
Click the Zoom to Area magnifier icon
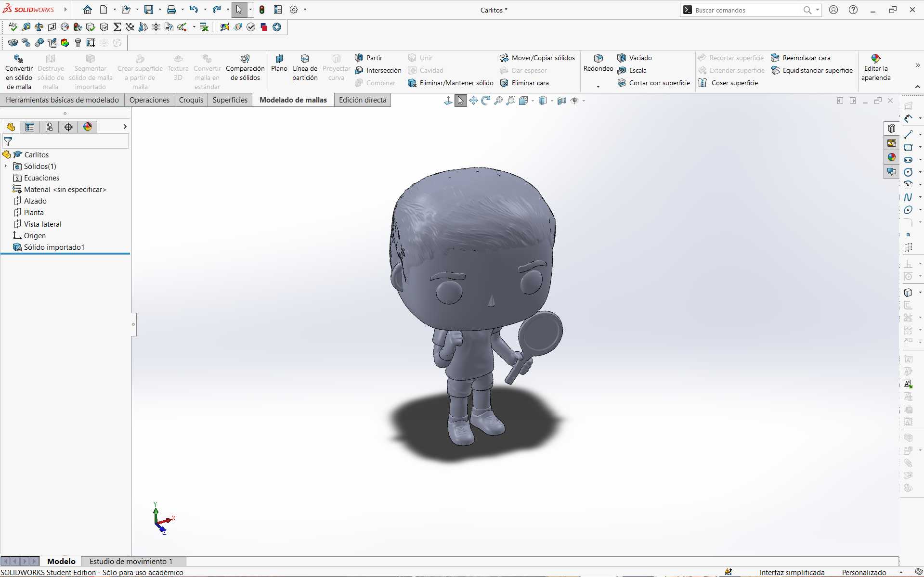511,101
